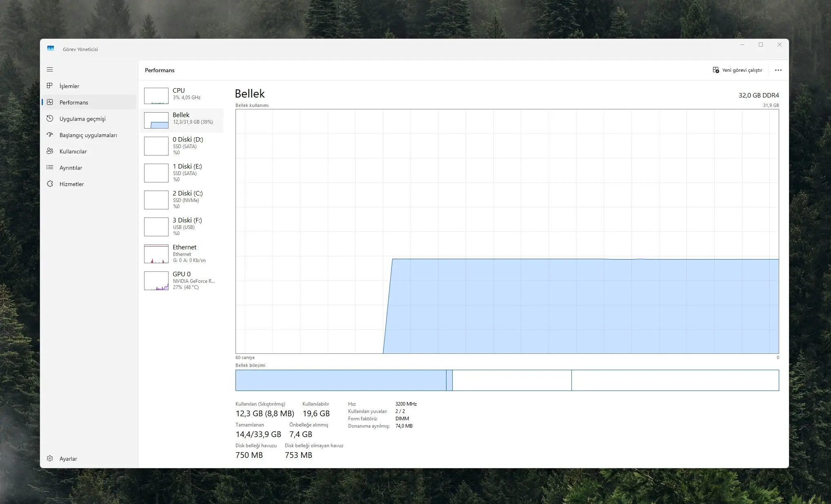This screenshot has width=831, height=504.
Task: Select the Bellek memory mini graph
Action: pyautogui.click(x=156, y=120)
